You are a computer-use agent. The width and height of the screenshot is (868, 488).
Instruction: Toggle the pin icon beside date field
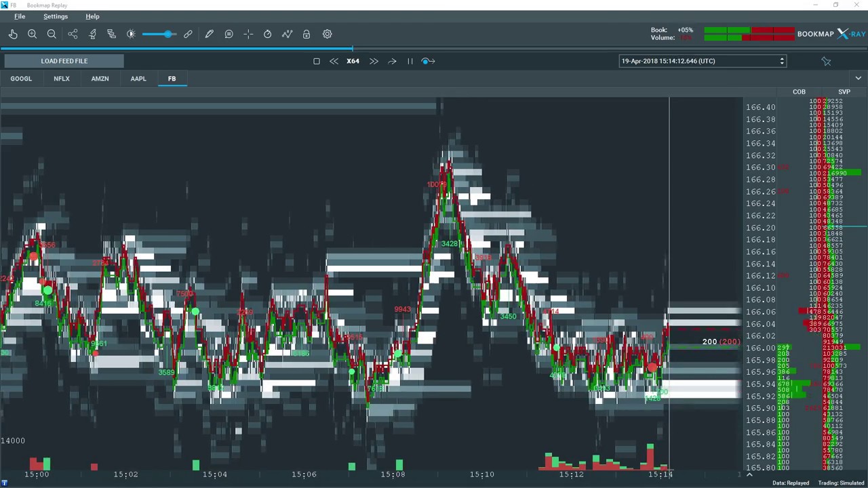tap(826, 61)
